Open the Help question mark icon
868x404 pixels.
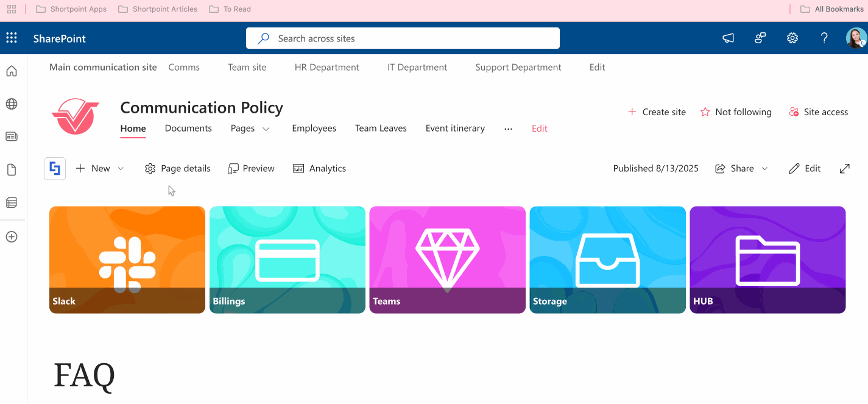(x=824, y=38)
